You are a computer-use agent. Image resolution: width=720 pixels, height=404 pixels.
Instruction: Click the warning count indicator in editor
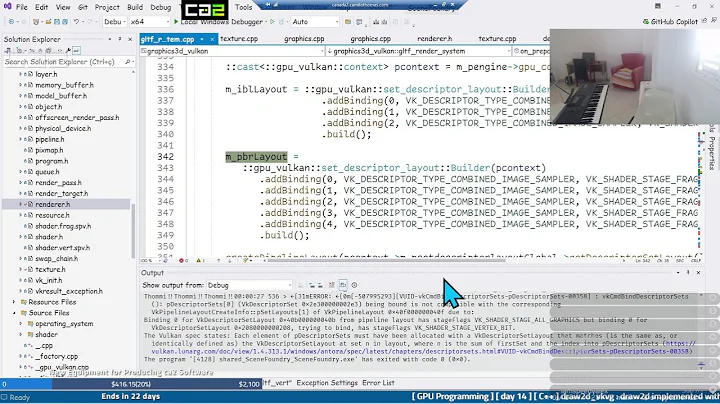(201, 260)
